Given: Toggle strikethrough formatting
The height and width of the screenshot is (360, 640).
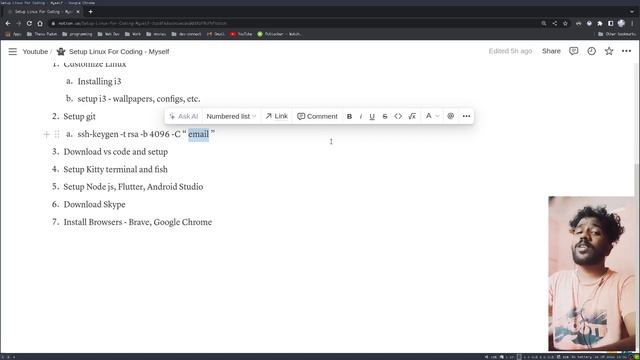Looking at the screenshot, I should pos(384,116).
